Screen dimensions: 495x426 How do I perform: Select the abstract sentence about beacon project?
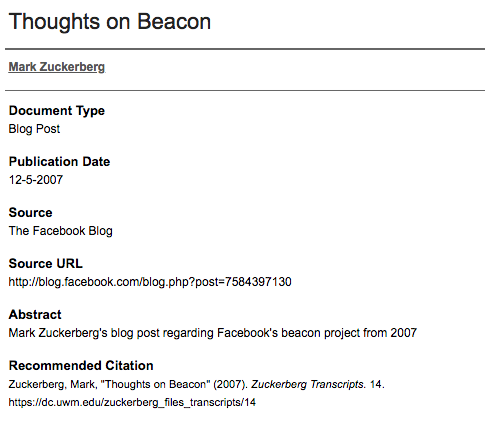pos(213,333)
